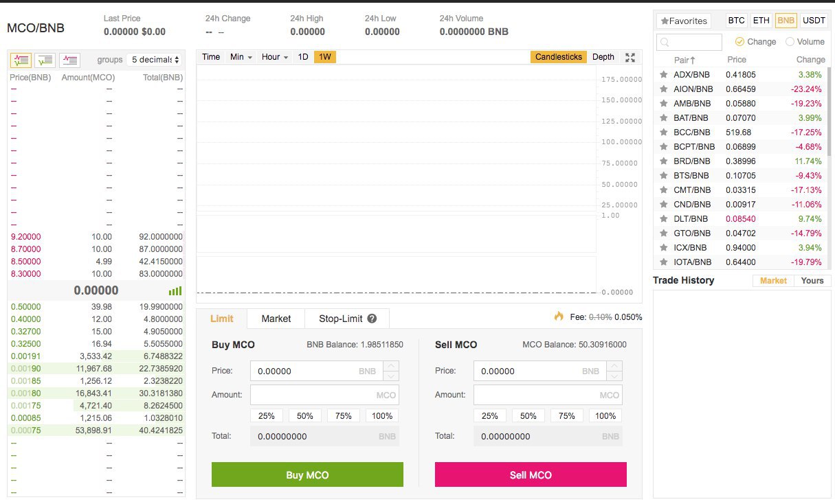The width and height of the screenshot is (835, 504).
Task: Show Yours trade history
Action: (x=812, y=280)
